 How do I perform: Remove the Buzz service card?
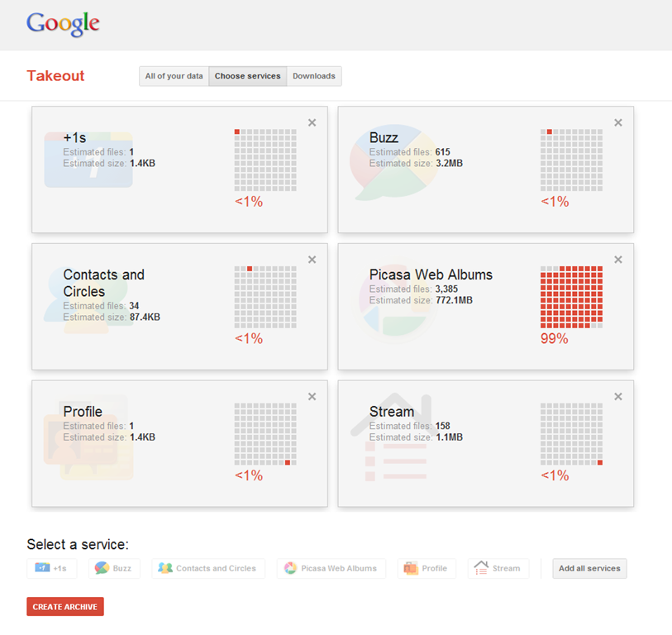coord(618,123)
